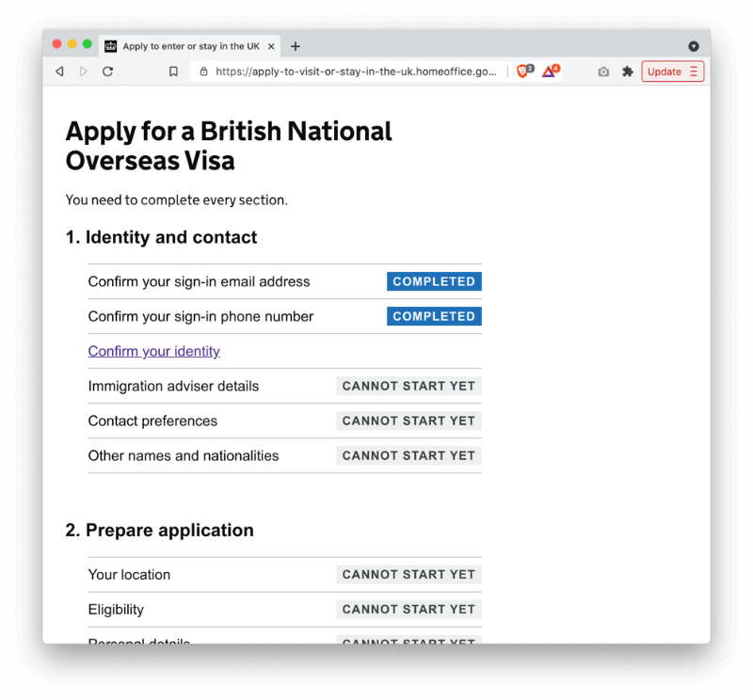753x700 pixels.
Task: Open the Brave Rewards triangle icon
Action: 551,72
